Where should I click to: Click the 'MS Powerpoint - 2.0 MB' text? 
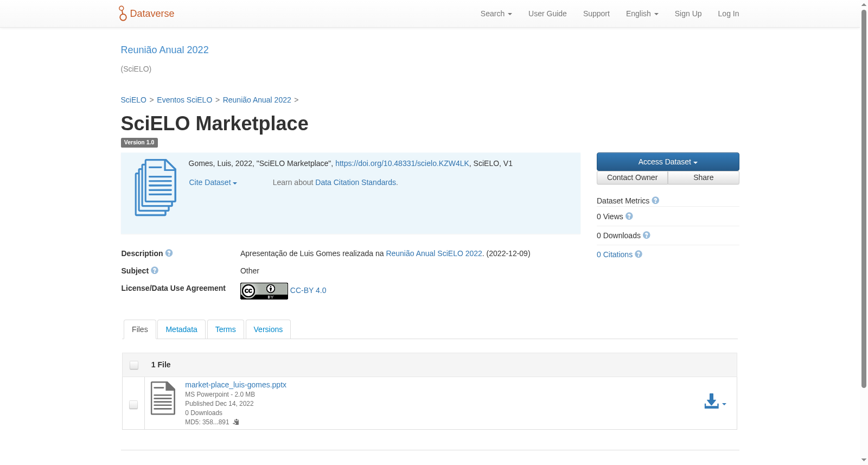(x=220, y=394)
